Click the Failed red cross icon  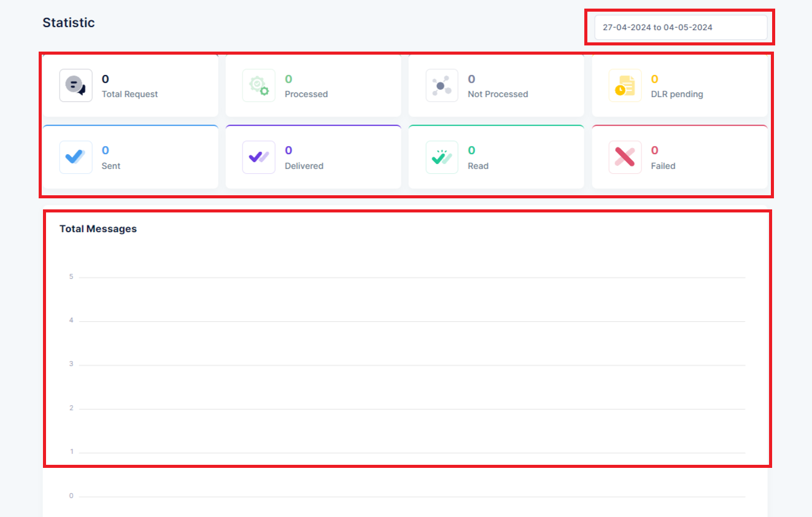(625, 157)
